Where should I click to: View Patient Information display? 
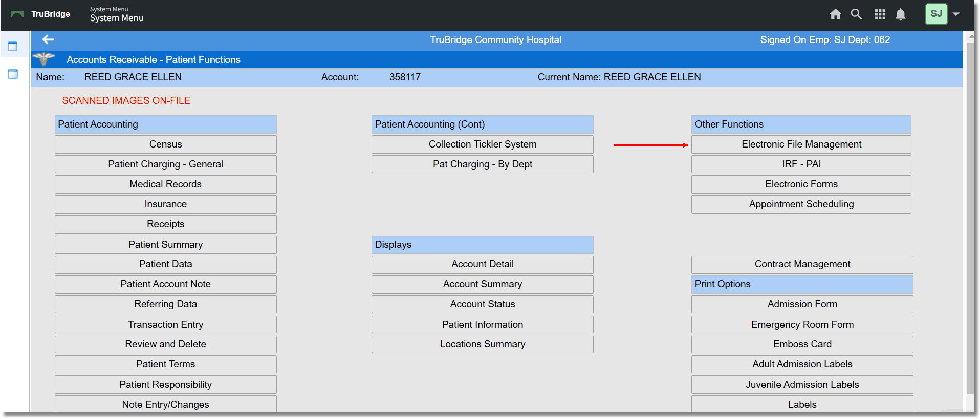point(483,325)
